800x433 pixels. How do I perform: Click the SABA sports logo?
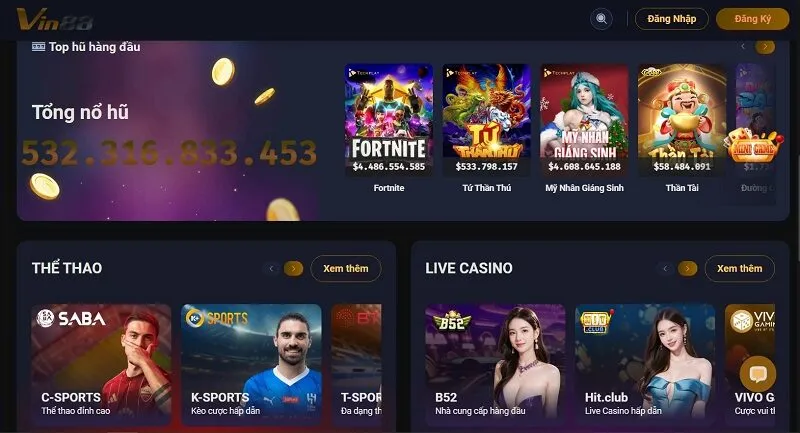[71, 318]
